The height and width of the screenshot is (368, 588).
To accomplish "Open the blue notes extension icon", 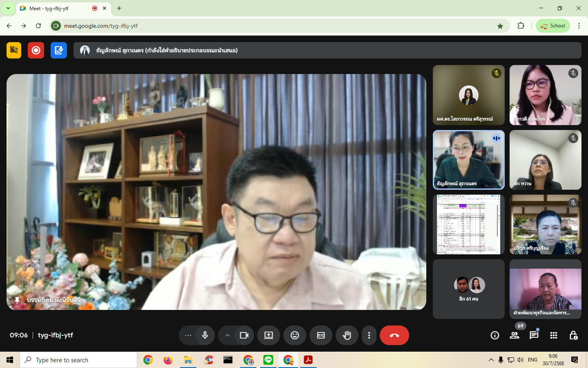I will (x=59, y=50).
